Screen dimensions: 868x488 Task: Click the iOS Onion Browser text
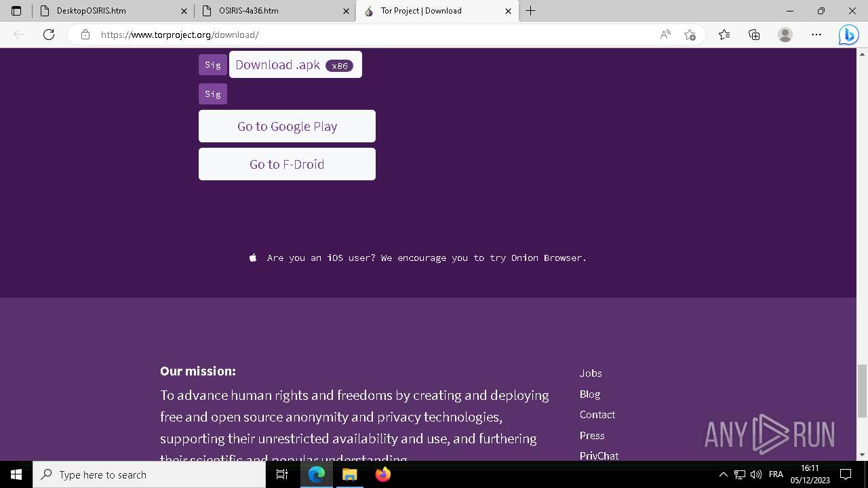[427, 258]
